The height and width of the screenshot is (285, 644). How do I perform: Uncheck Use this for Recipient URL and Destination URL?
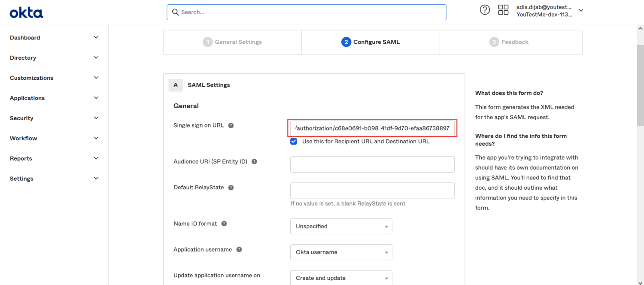point(294,141)
